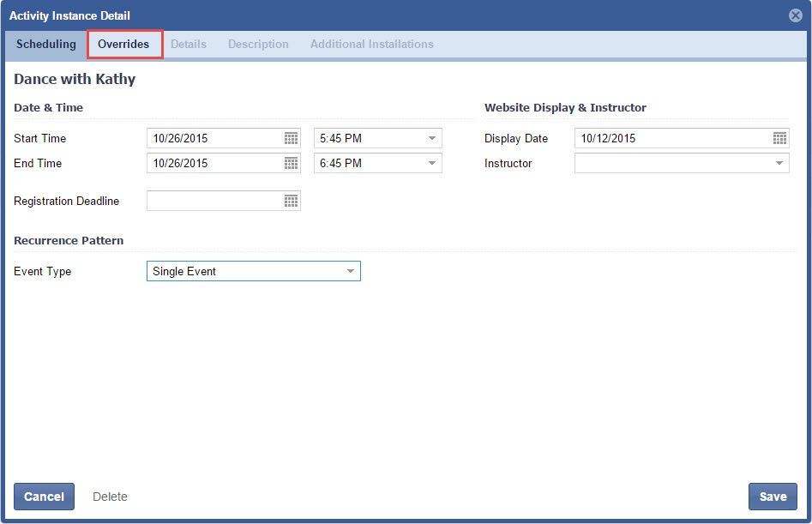Click into the Start Time date field
The image size is (812, 524).
(x=214, y=138)
